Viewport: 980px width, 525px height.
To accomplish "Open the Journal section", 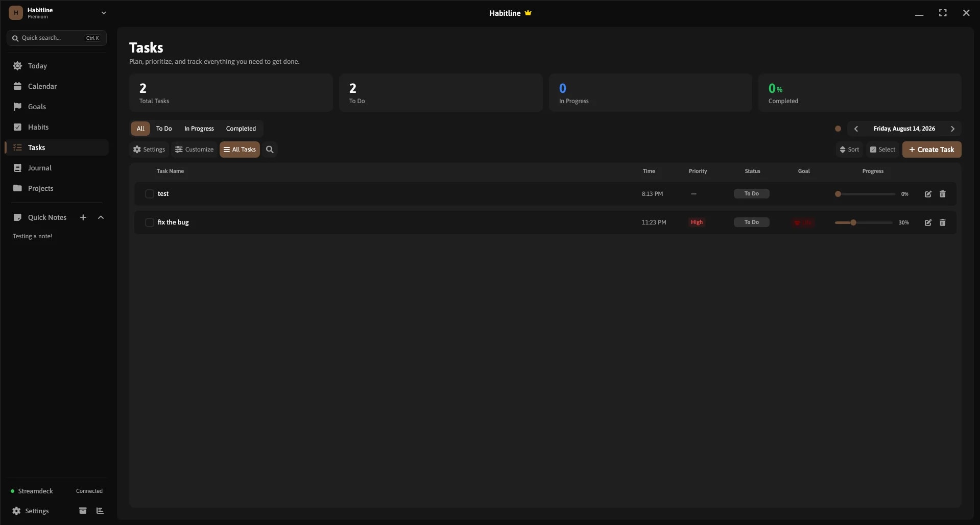I will (57, 168).
